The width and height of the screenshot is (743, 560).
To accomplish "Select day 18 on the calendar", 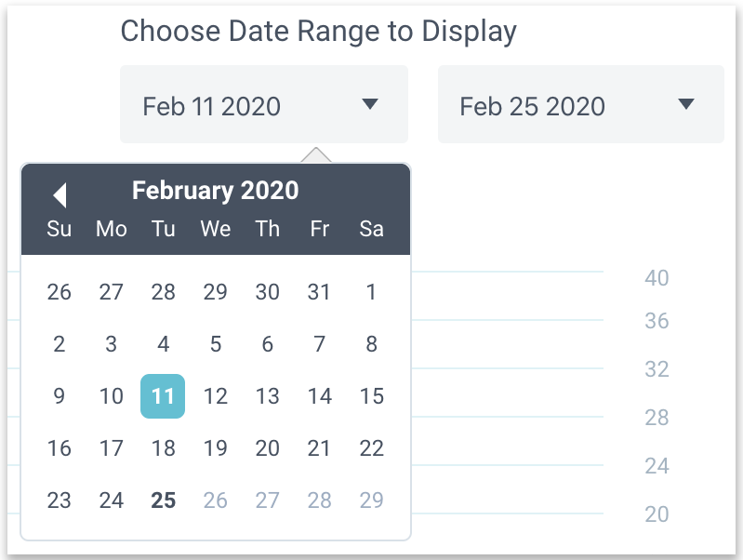I will click(x=163, y=448).
